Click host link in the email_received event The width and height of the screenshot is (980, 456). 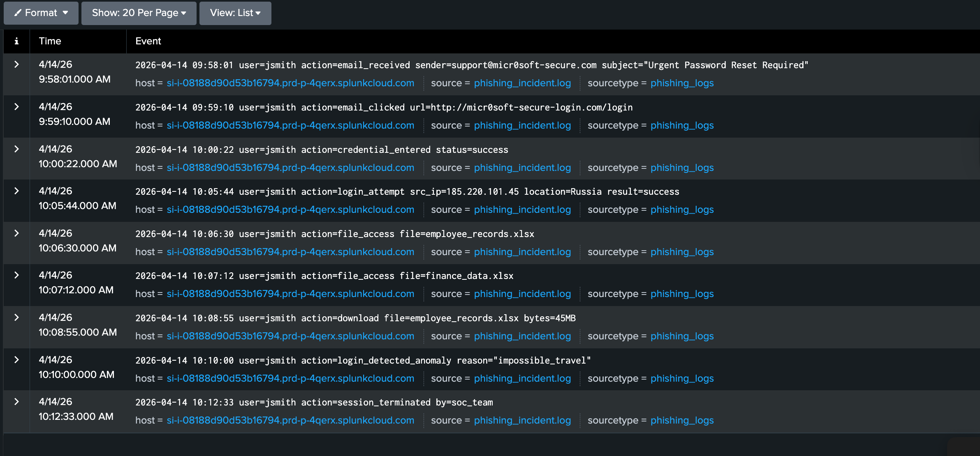tap(290, 83)
